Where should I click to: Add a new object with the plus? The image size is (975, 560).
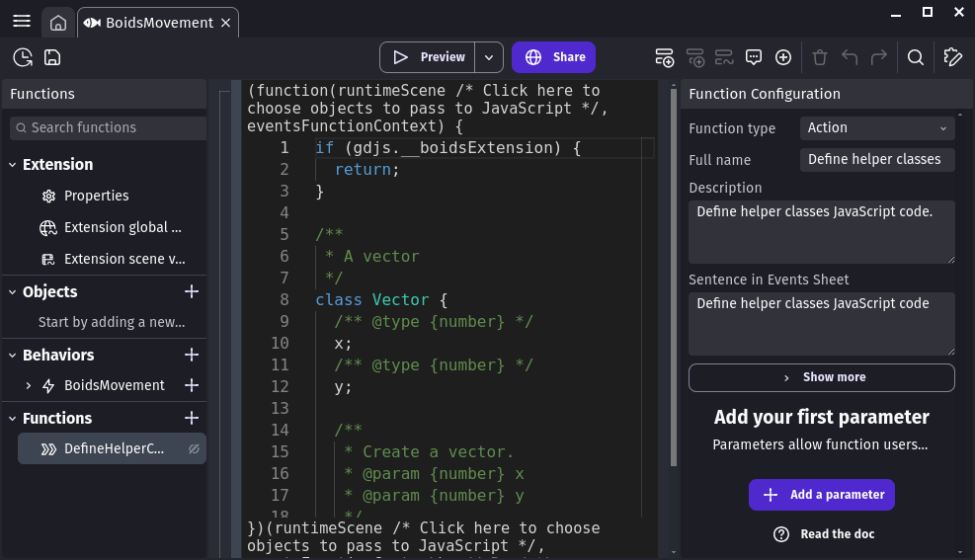pyautogui.click(x=192, y=291)
